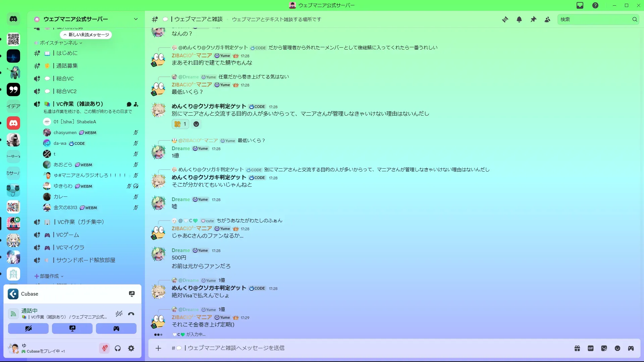Show the member list icon
The height and width of the screenshot is (362, 644).
coord(547,19)
